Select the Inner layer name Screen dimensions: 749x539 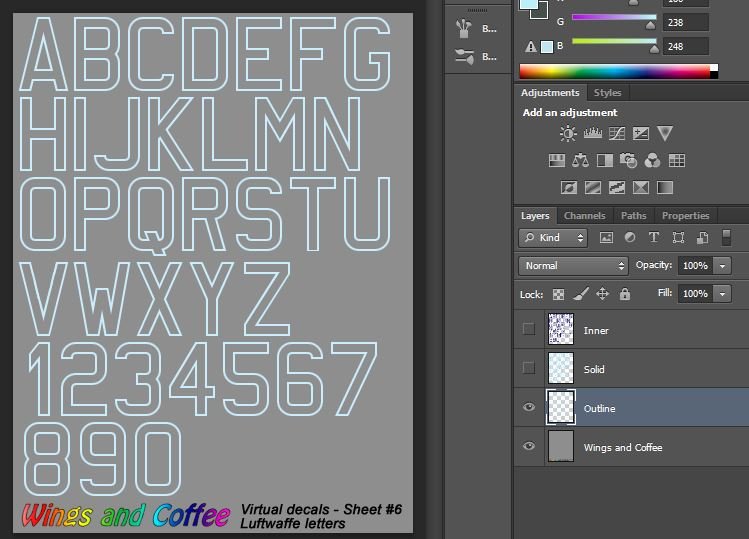[x=596, y=330]
